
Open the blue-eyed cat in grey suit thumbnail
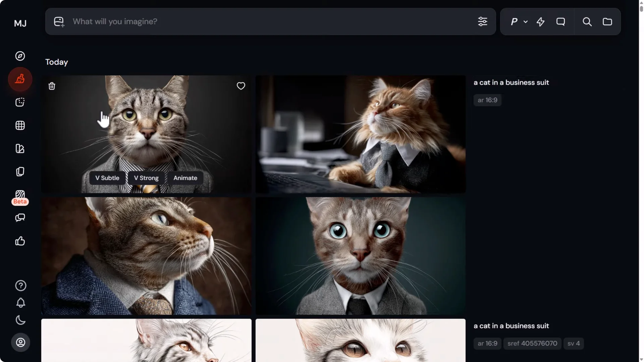pyautogui.click(x=360, y=256)
